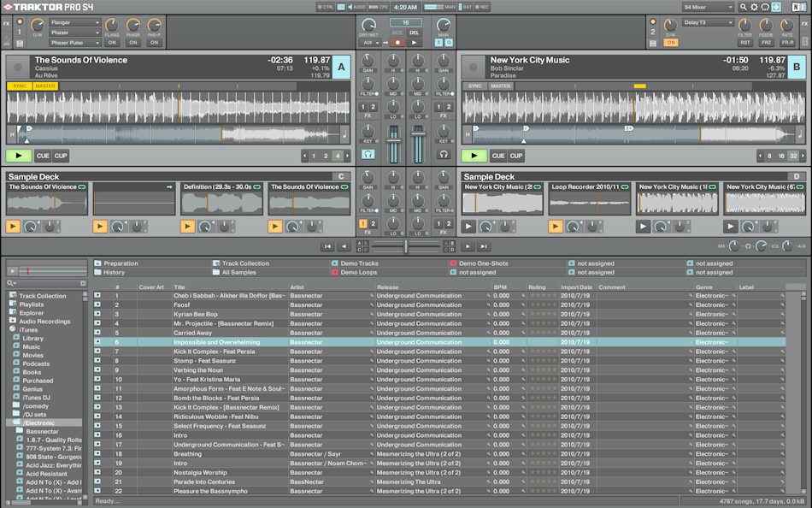812x508 pixels.
Task: Click the skip-to-end icon beside the crossfader
Action: (483, 247)
